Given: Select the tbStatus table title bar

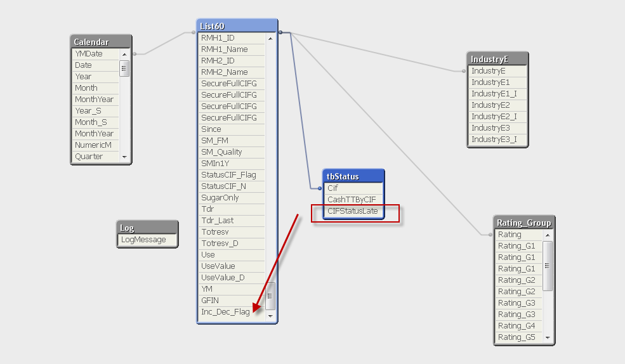Looking at the screenshot, I should tap(353, 176).
